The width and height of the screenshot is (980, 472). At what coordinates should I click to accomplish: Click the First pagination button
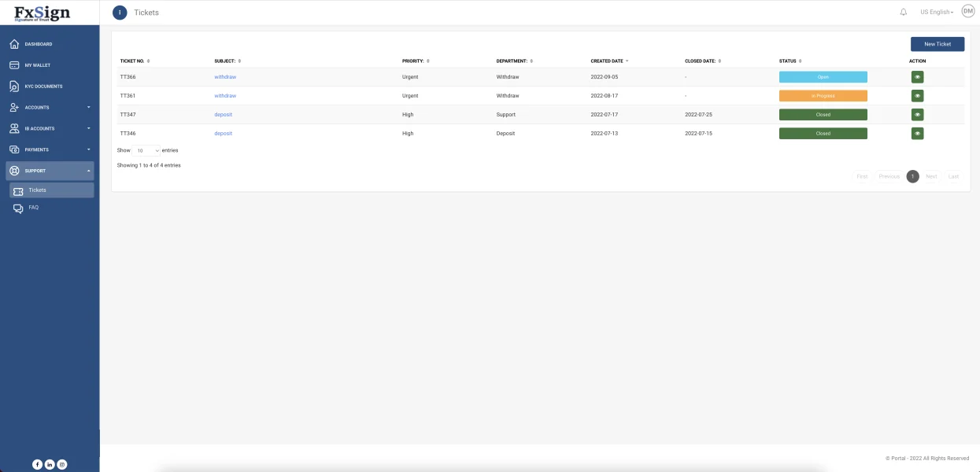pyautogui.click(x=862, y=176)
